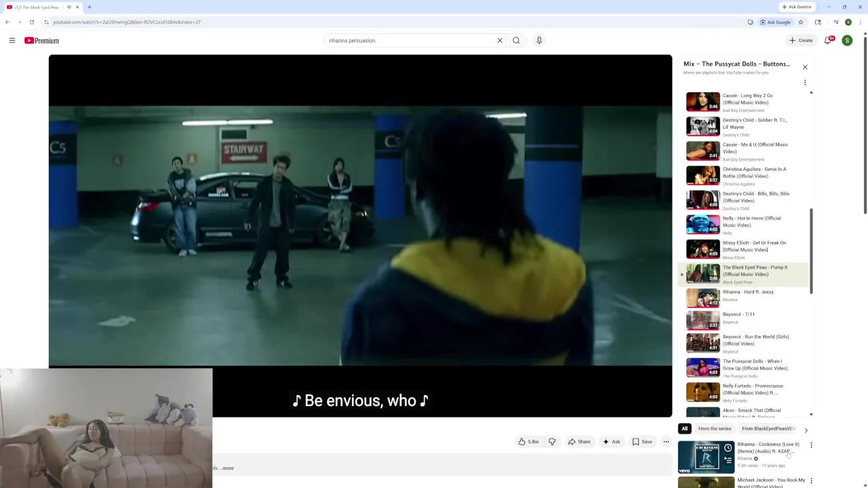Screen dimensions: 868x488
Task: Close the Mix playlist panel
Action: [805, 67]
